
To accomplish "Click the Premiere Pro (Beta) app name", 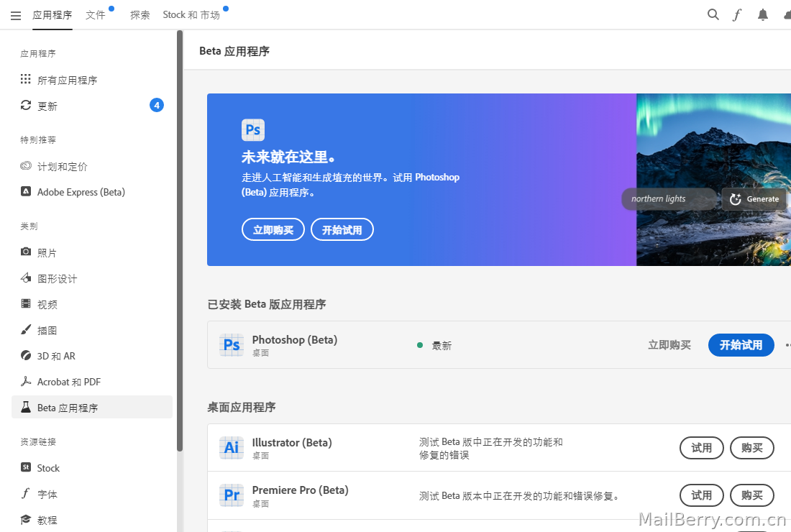I will (x=300, y=490).
